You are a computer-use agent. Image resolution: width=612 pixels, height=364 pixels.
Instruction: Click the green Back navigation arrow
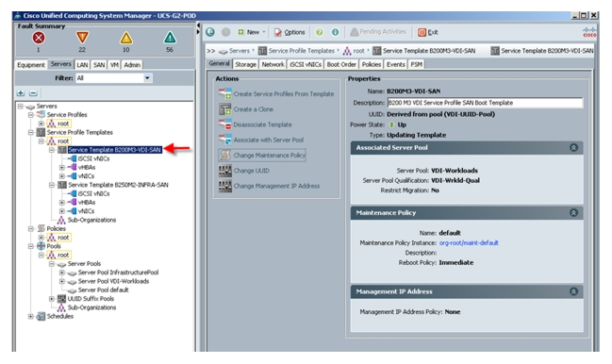click(210, 32)
